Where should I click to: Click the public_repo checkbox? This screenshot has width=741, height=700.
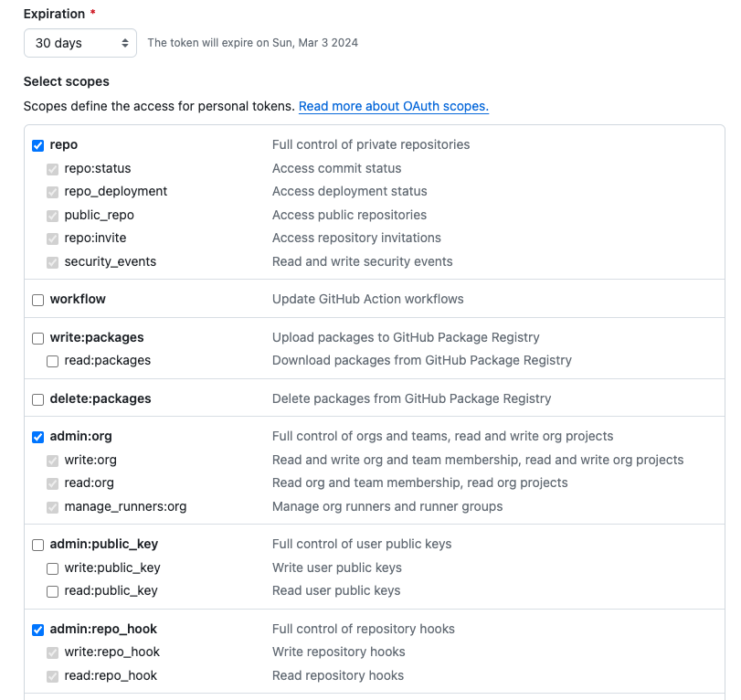point(53,216)
